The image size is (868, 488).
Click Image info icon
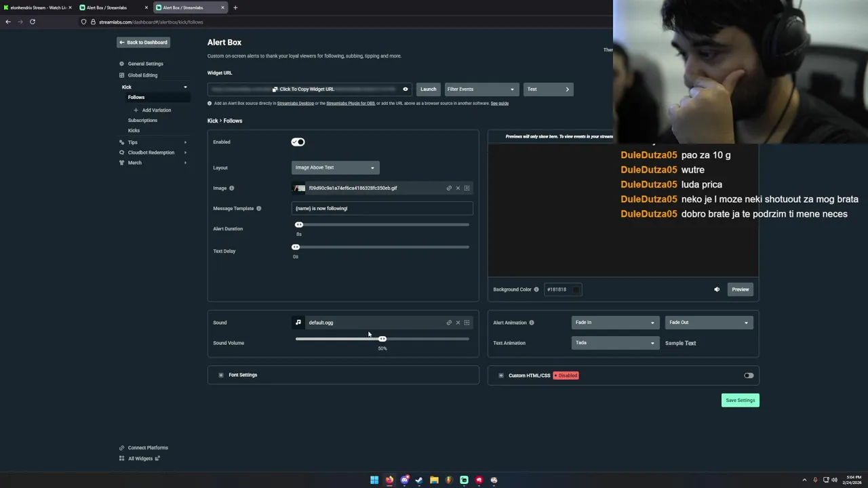point(231,188)
